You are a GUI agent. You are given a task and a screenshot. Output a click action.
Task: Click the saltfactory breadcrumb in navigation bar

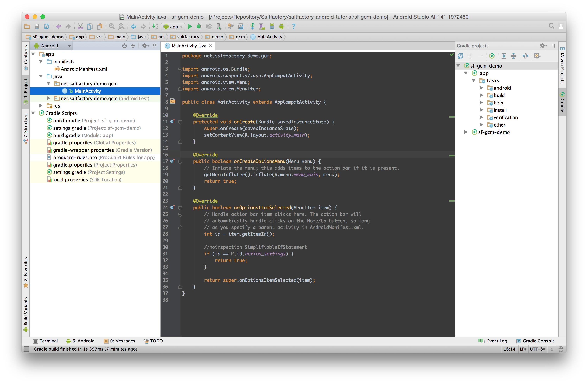[185, 37]
